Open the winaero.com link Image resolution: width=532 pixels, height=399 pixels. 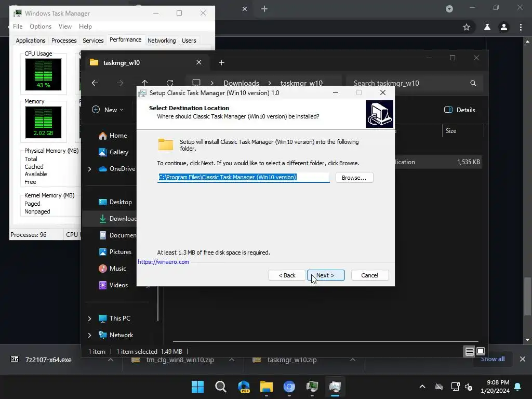[x=163, y=262]
